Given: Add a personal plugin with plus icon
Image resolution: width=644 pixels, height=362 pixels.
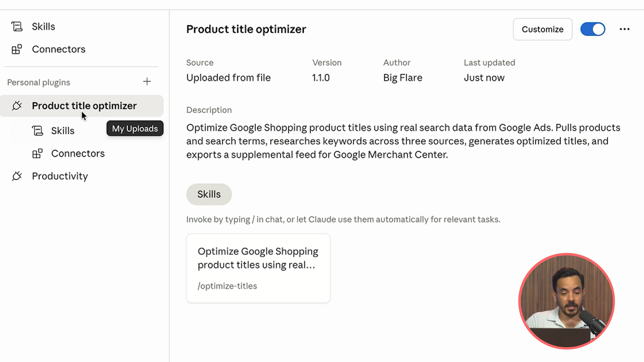Looking at the screenshot, I should coord(147,82).
